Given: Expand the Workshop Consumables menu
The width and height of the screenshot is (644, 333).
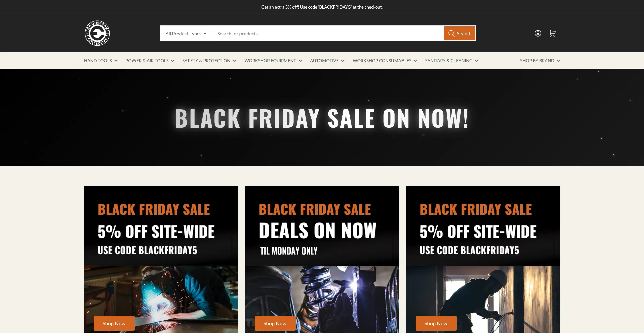Looking at the screenshot, I should coord(385,61).
